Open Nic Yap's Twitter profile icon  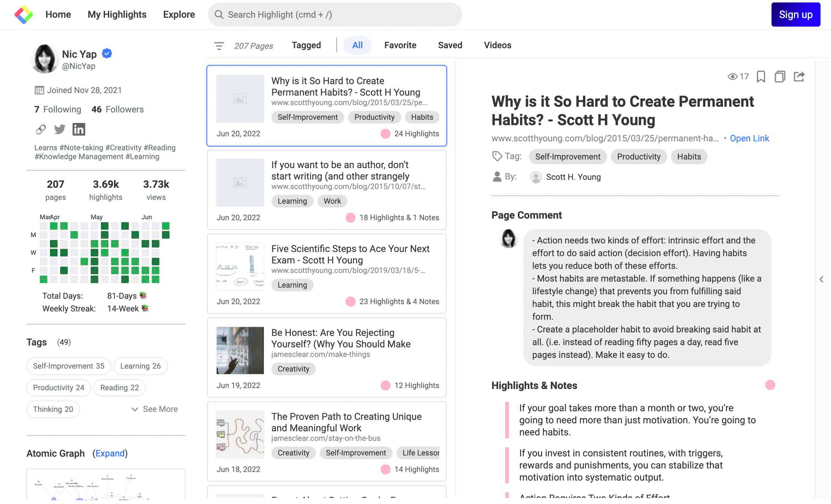coord(59,129)
